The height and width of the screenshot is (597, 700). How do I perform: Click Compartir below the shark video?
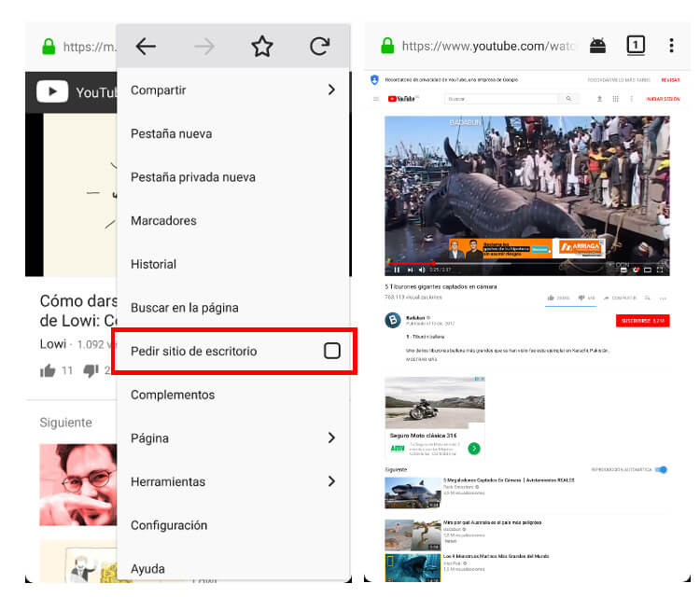pos(620,298)
